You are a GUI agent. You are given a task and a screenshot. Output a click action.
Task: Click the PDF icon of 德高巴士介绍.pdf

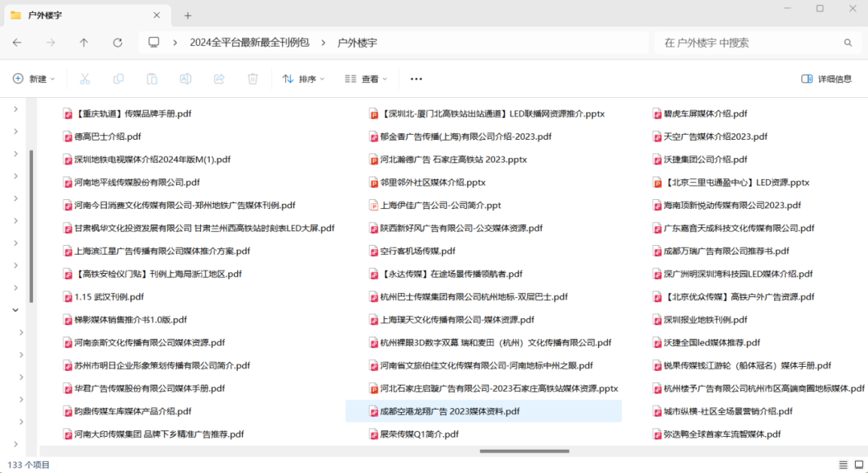click(68, 137)
